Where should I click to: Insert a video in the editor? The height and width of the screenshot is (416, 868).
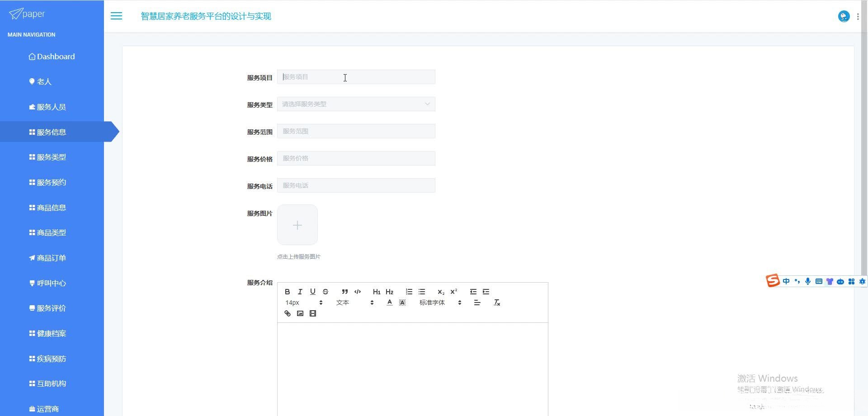point(312,313)
